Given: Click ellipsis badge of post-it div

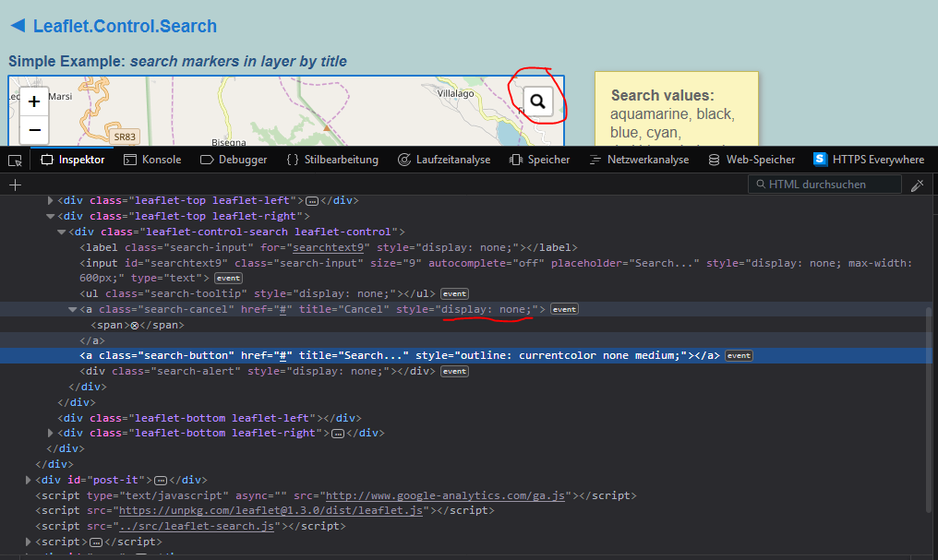Looking at the screenshot, I should pyautogui.click(x=161, y=481).
